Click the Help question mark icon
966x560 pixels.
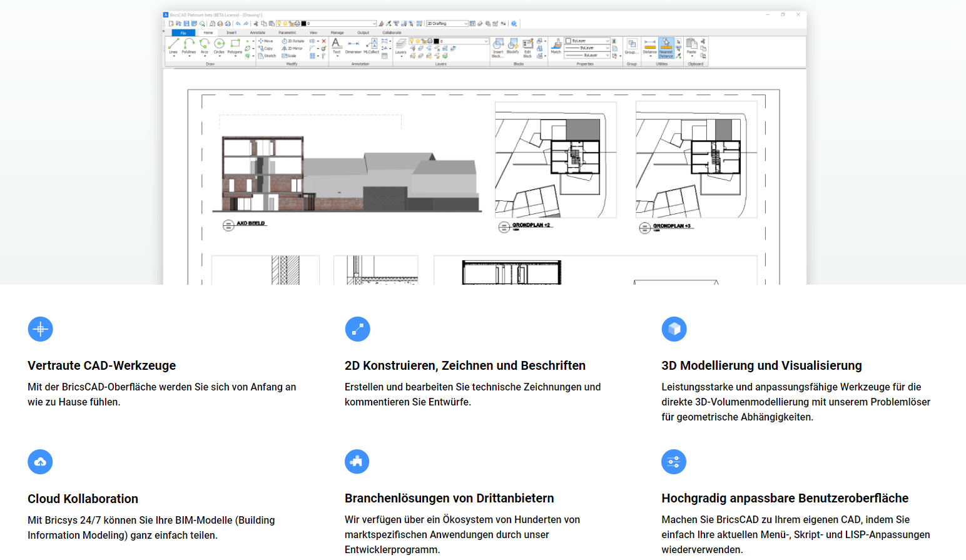tap(514, 24)
